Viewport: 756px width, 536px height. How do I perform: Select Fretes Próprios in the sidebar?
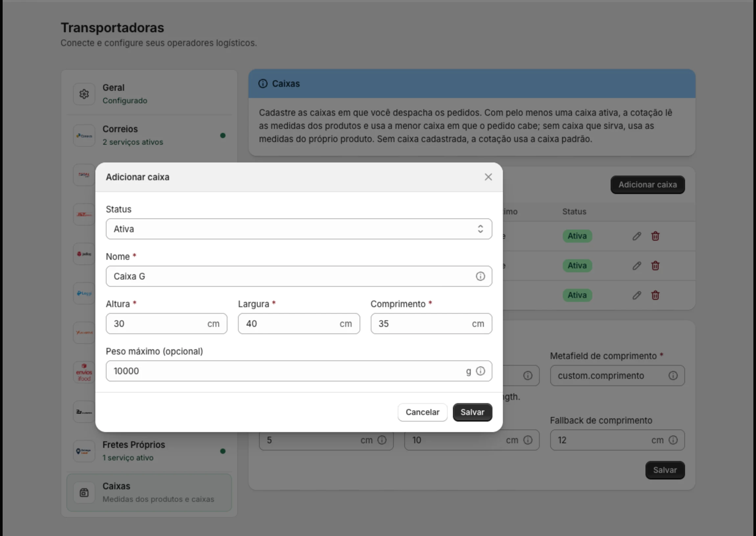pos(149,451)
